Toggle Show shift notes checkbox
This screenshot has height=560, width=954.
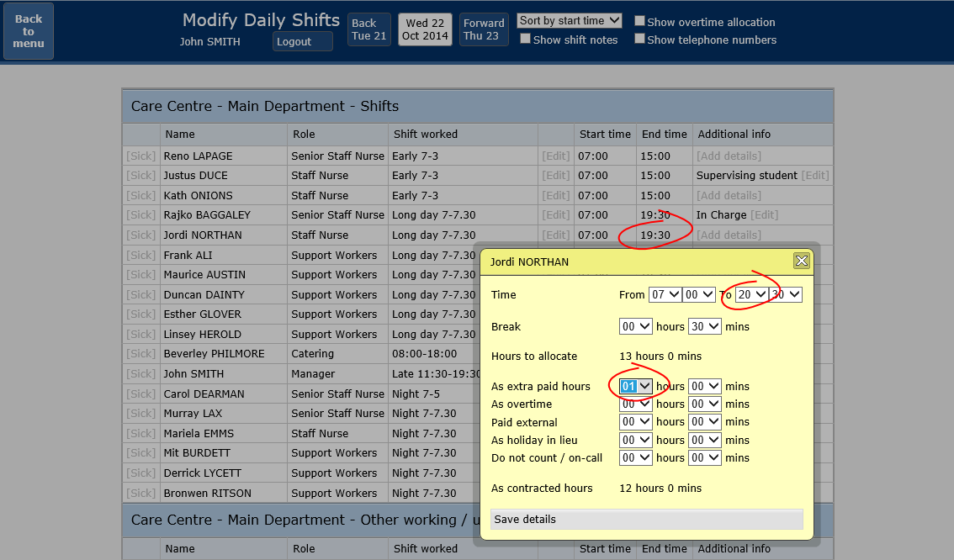[525, 39]
